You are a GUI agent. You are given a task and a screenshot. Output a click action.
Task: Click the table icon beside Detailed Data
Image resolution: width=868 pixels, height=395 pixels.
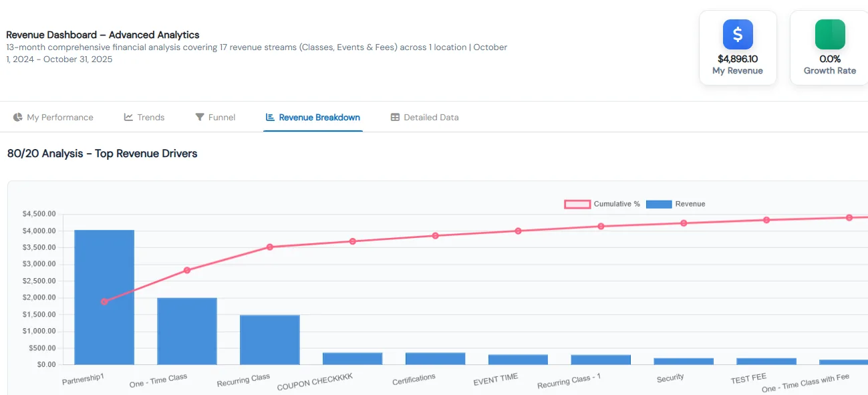pyautogui.click(x=395, y=117)
